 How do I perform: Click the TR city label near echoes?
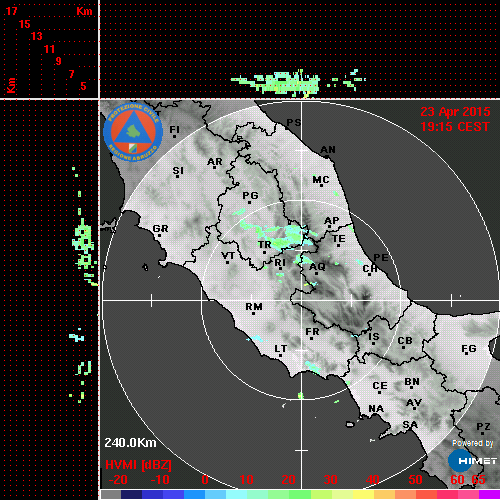[265, 245]
